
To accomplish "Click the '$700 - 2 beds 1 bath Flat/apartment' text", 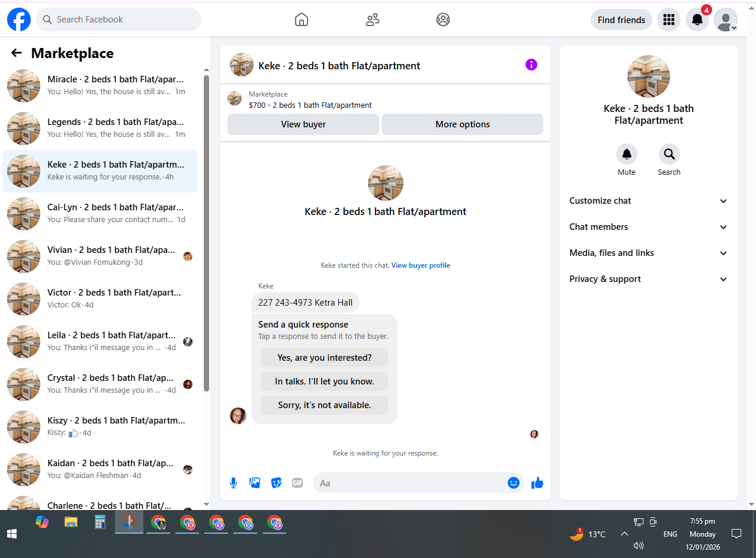I will coord(310,105).
